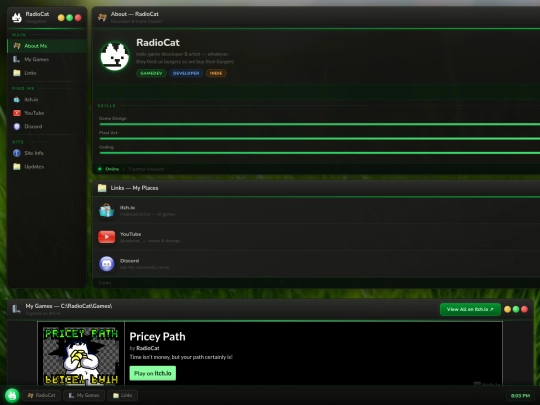Click the RadioCat cat logo in the navigation header
The height and width of the screenshot is (405, 540).
click(x=17, y=17)
